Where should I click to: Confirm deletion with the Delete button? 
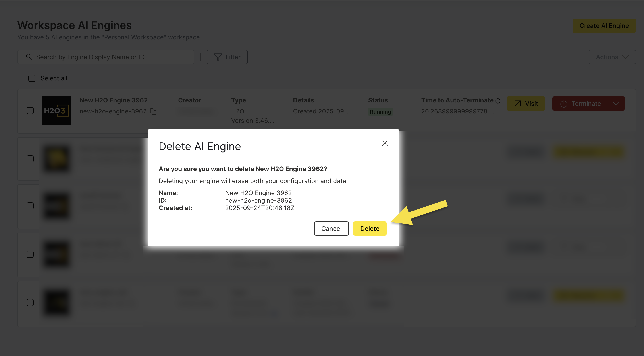point(370,228)
